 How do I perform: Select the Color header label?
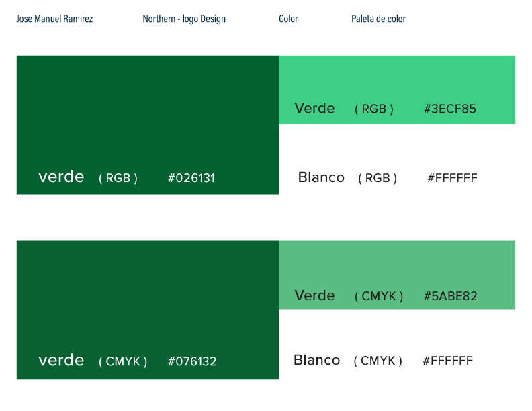tap(288, 19)
